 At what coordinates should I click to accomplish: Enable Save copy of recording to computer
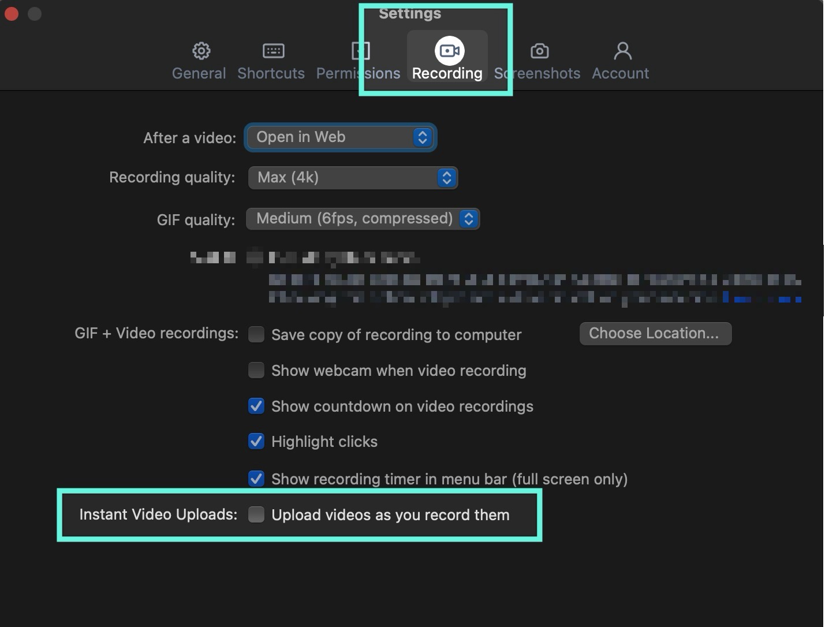(256, 334)
